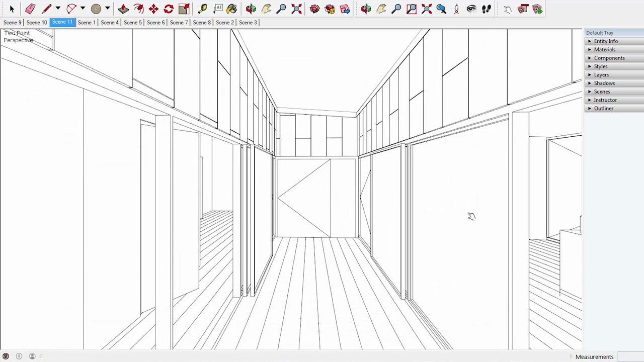
Task: Select the Rotate tool
Action: coord(169,9)
